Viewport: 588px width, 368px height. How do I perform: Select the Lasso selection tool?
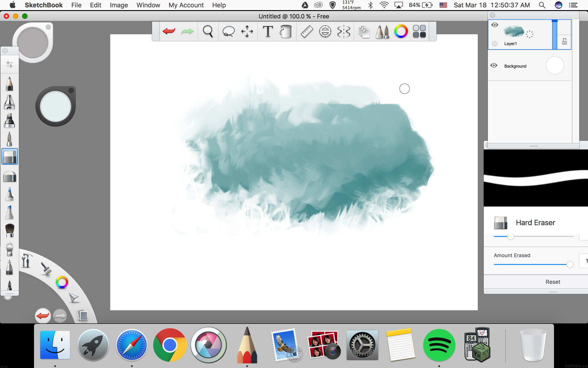228,31
